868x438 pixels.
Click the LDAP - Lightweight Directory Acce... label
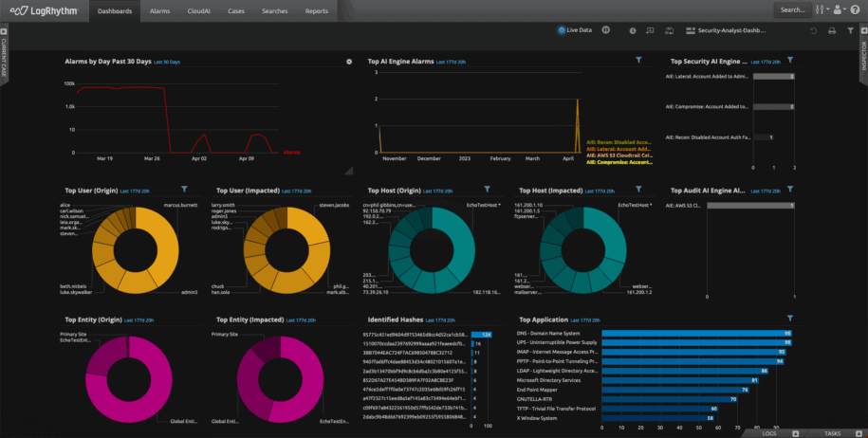coord(557,371)
